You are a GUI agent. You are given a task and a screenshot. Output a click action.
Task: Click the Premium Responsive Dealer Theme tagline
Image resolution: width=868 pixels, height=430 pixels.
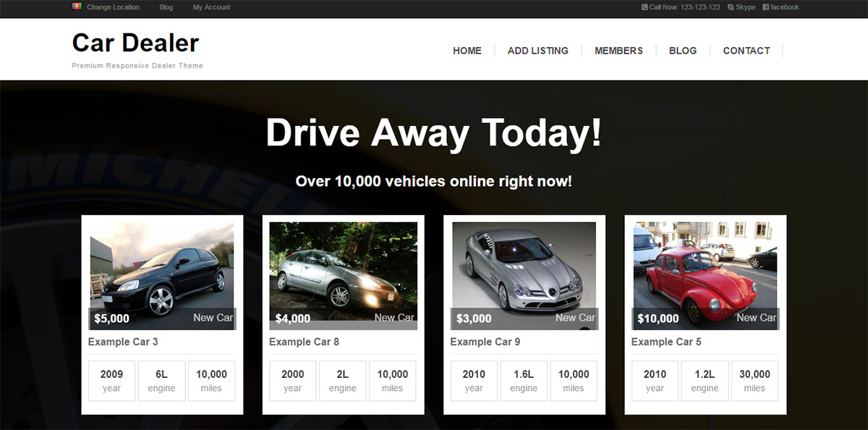click(137, 66)
